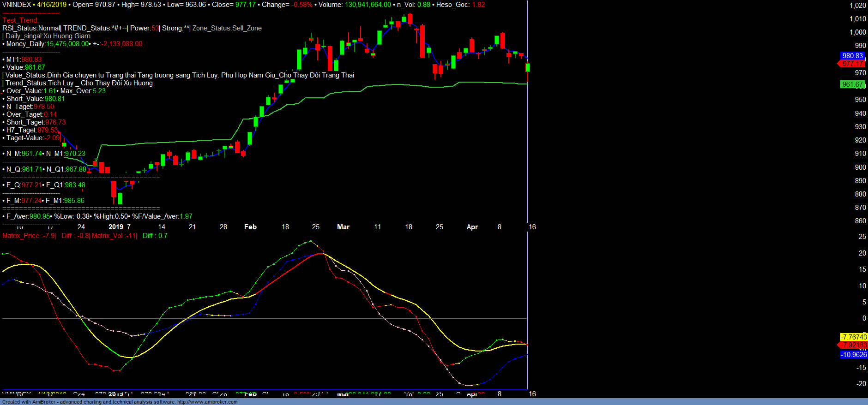Screen dimensions: 868x405
Task: Click the Test_Trend indicator title
Action: pos(20,20)
